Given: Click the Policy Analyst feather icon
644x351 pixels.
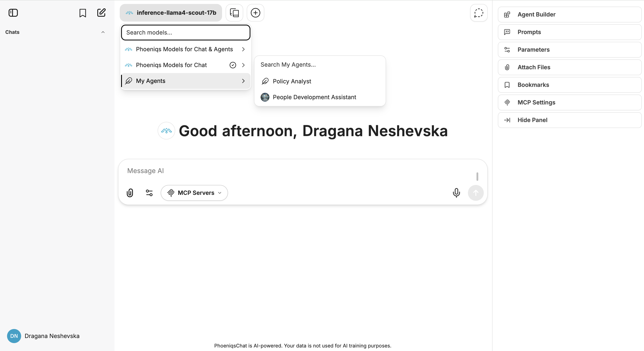Looking at the screenshot, I should [265, 81].
